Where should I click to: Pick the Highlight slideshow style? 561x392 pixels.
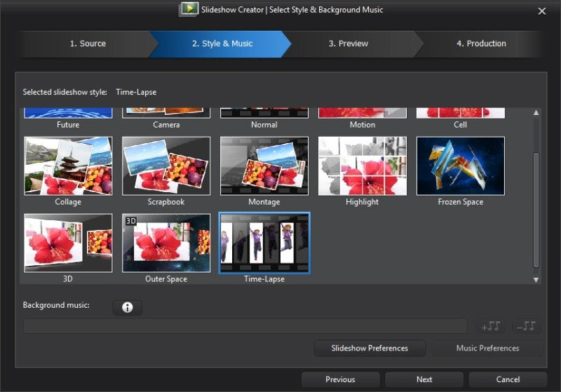coord(363,166)
